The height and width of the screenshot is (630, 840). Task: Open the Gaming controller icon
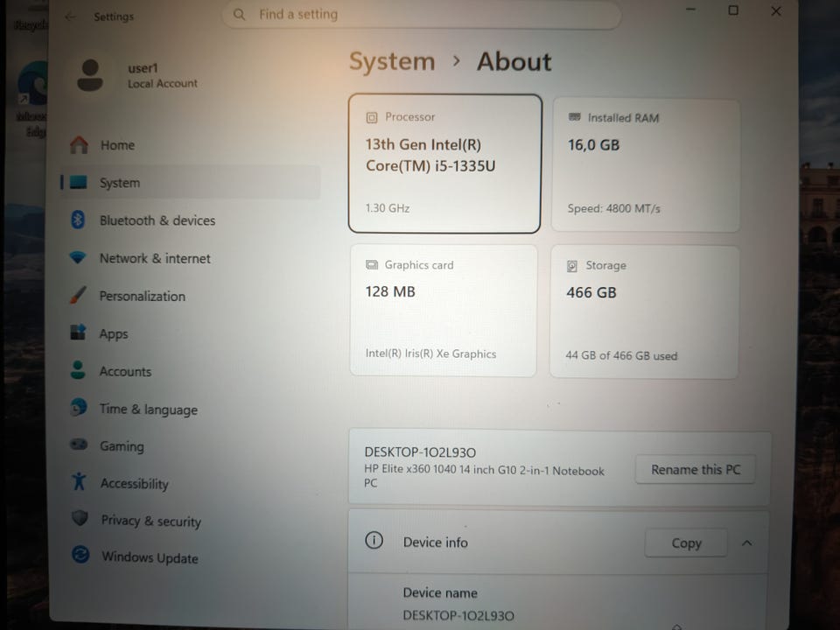click(80, 444)
